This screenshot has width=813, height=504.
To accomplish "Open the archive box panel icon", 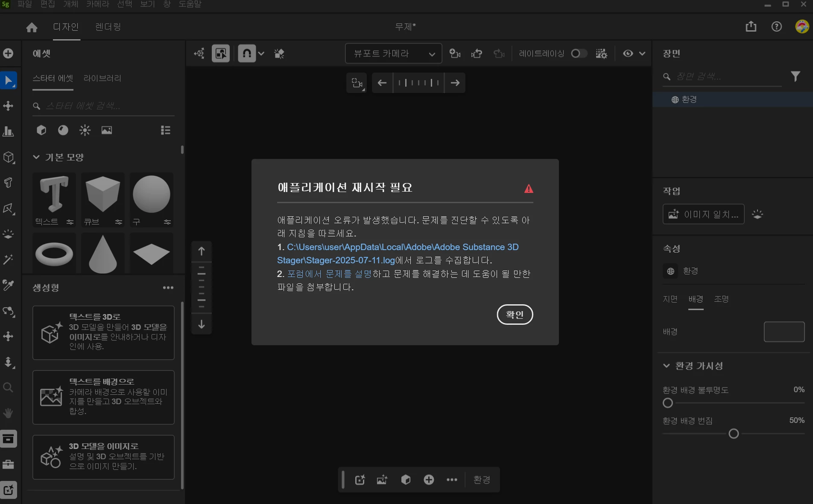I will click(8, 439).
